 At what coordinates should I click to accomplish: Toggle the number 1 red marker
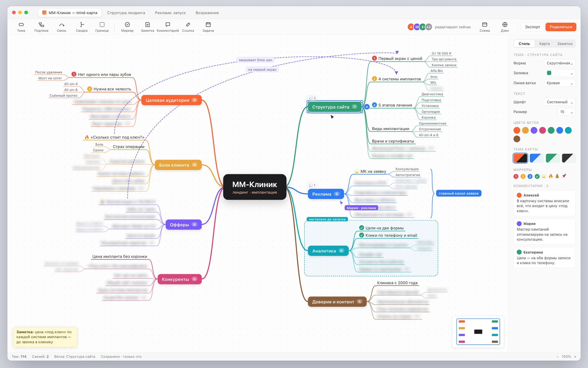tap(516, 176)
